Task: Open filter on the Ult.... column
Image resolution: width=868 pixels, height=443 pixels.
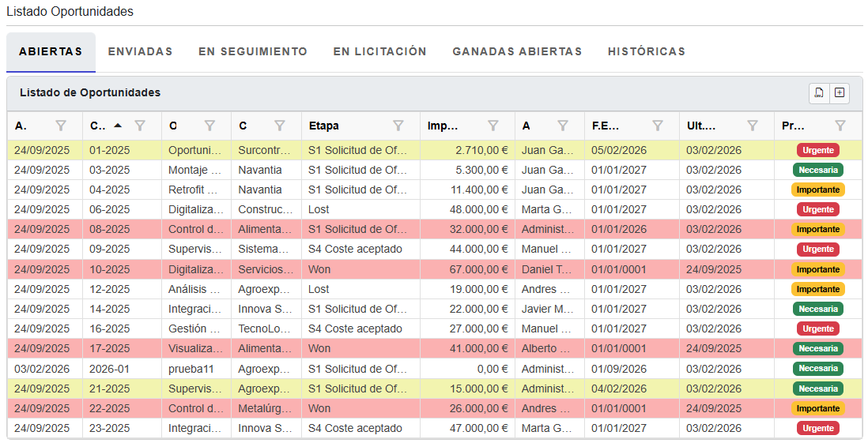Action: (753, 126)
